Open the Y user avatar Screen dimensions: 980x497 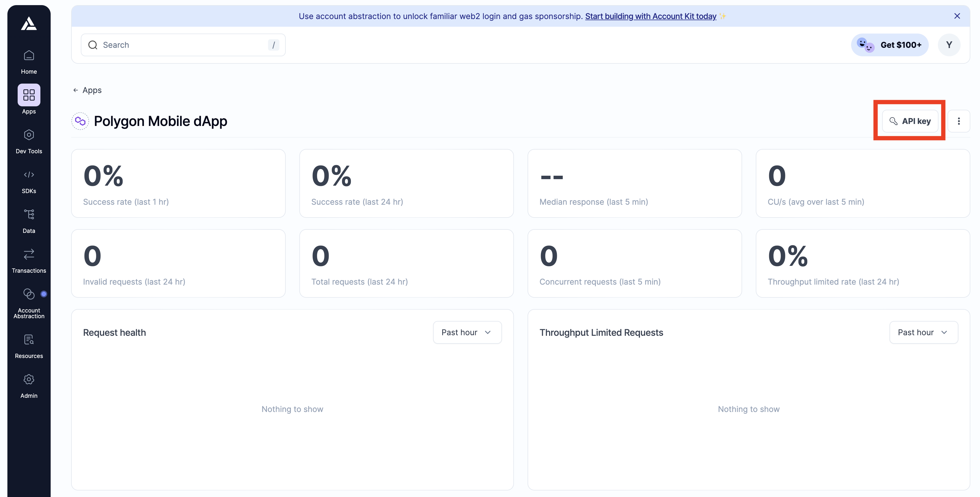pyautogui.click(x=949, y=45)
